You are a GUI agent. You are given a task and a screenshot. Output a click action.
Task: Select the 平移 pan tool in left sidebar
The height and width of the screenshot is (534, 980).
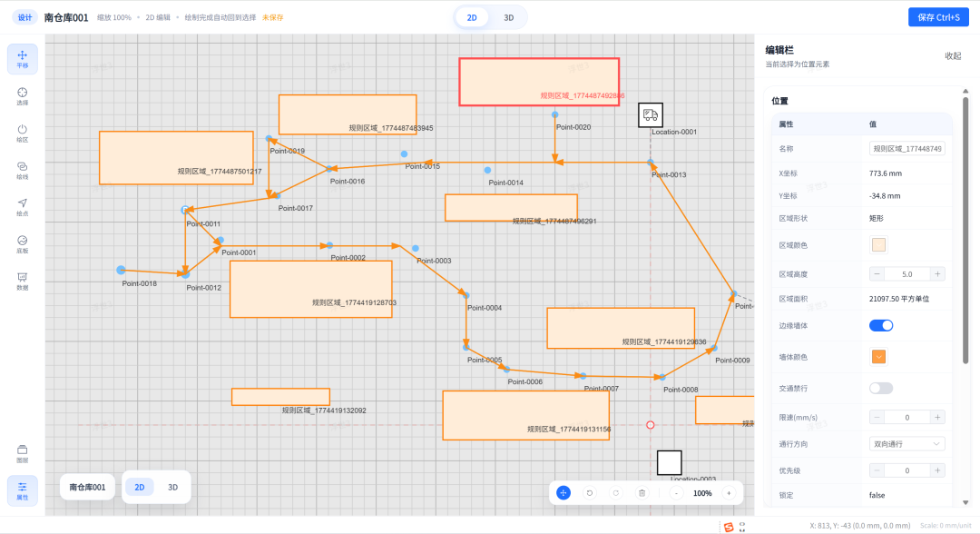pos(23,59)
